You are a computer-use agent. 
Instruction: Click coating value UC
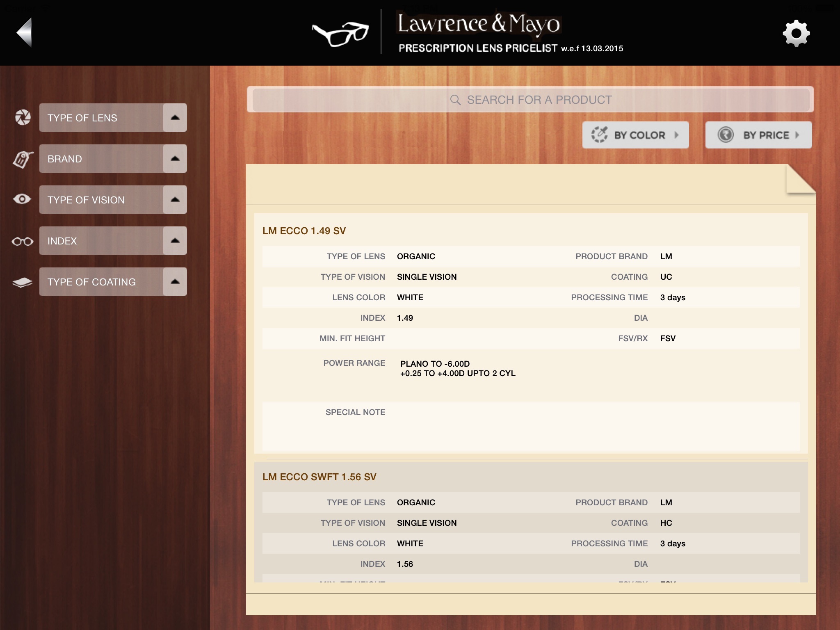click(x=666, y=277)
